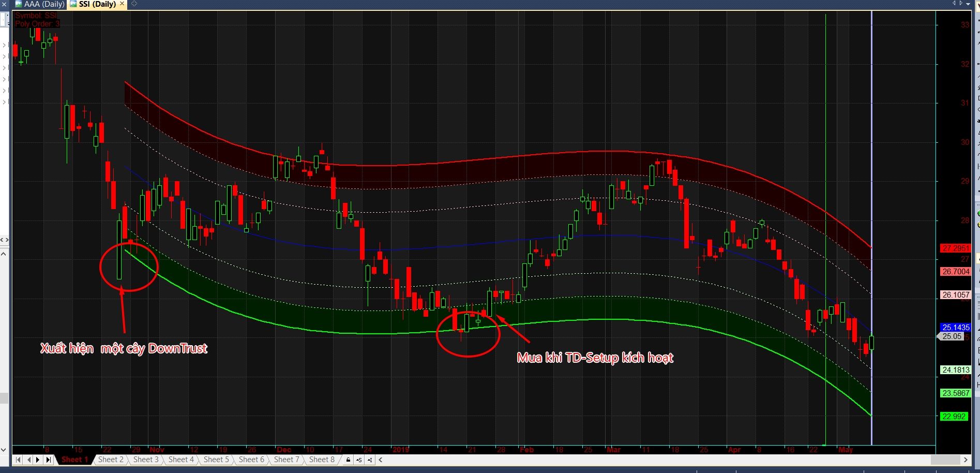Click the 26.7004 price label

click(955, 272)
